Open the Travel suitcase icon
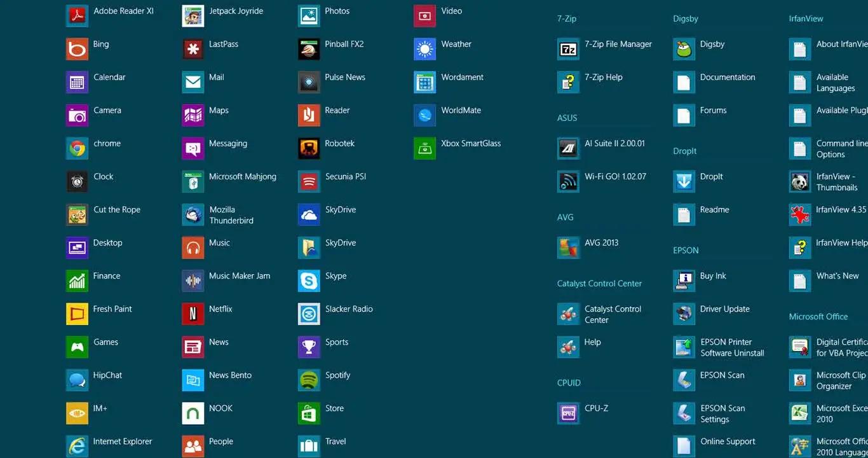The image size is (868, 458). (309, 446)
